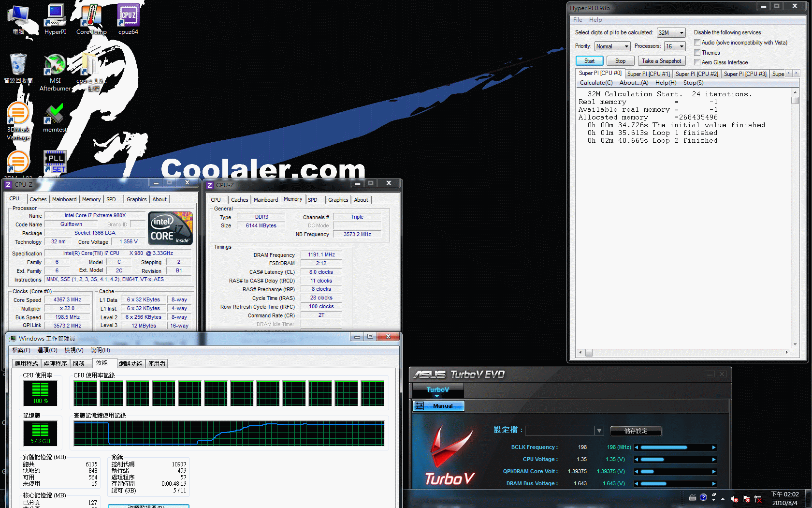Screen dimensions: 812x508
Task: Open the Processors dropdown set to 16
Action: tap(675, 46)
